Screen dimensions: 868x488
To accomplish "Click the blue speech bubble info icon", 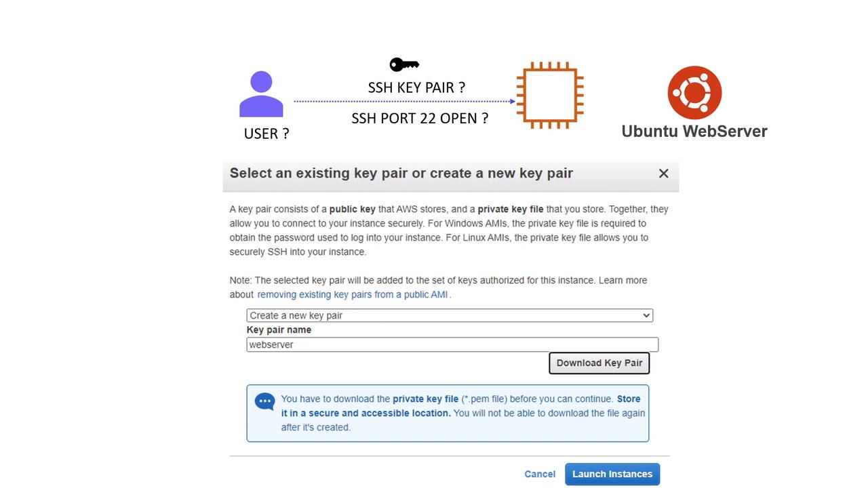I will pyautogui.click(x=264, y=401).
